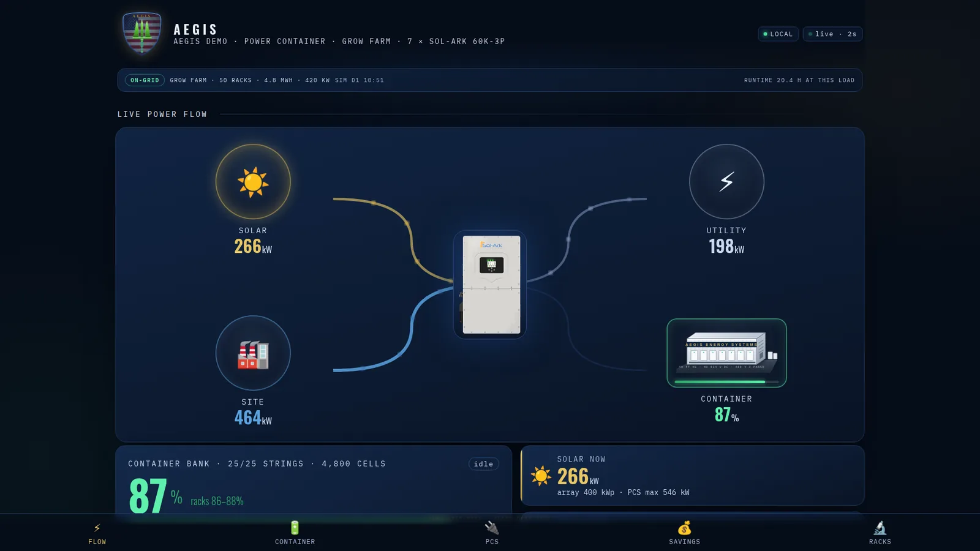Click the Aegis shield logo
980x551 pixels.
coord(142,32)
